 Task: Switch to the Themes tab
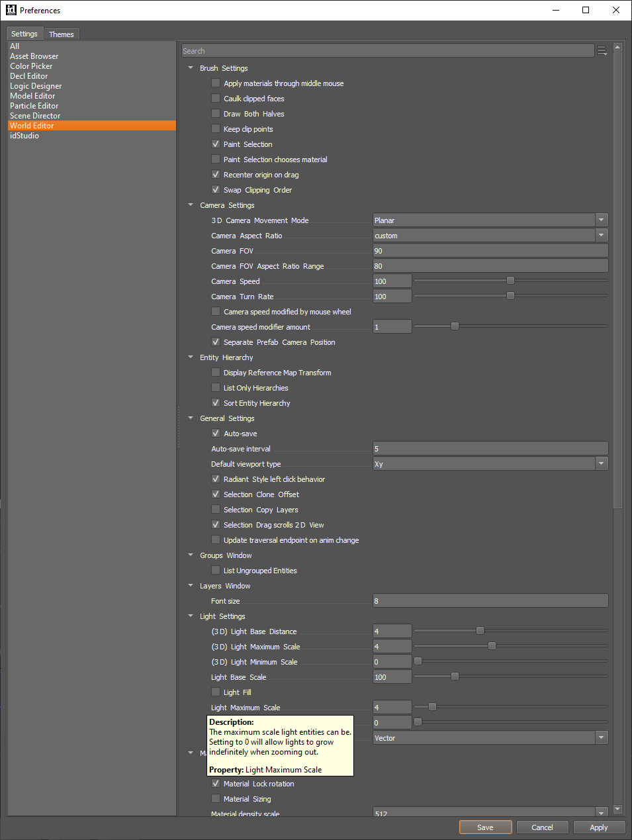point(62,34)
